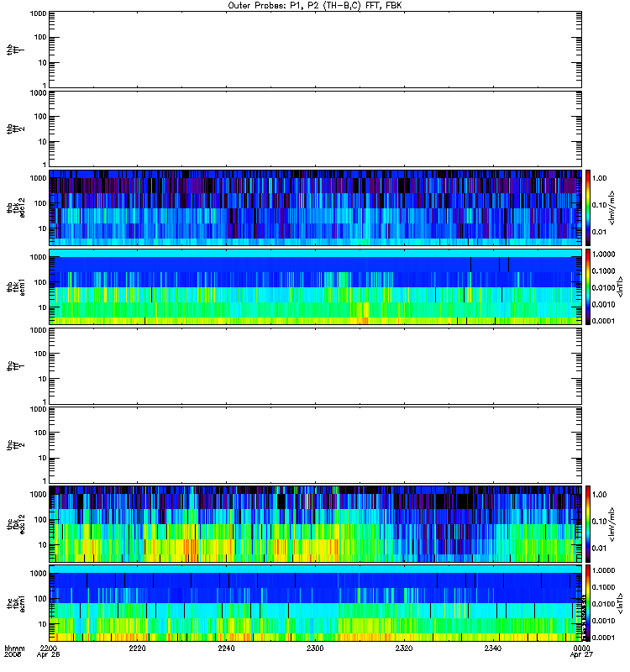Click the '2320' time axis label
Image resolution: width=630 pixels, height=672 pixels.
click(x=404, y=648)
